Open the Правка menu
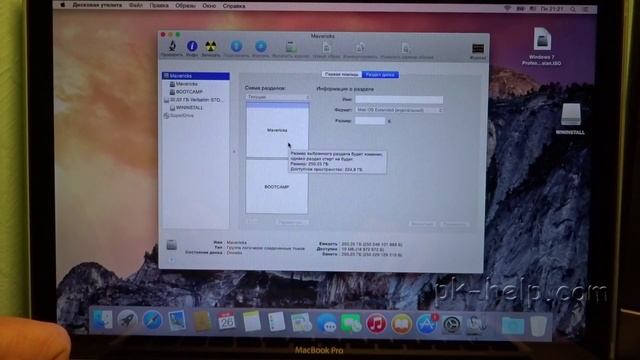 click(x=159, y=6)
